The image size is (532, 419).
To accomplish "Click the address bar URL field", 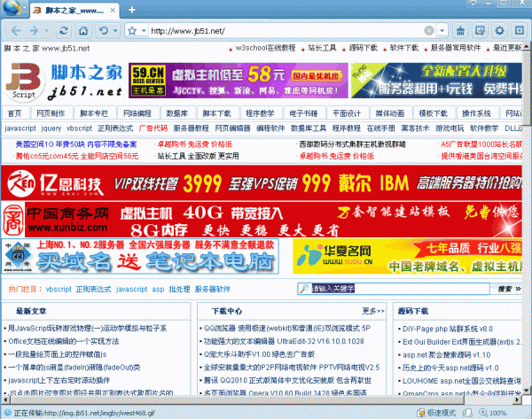I will tap(285, 31).
